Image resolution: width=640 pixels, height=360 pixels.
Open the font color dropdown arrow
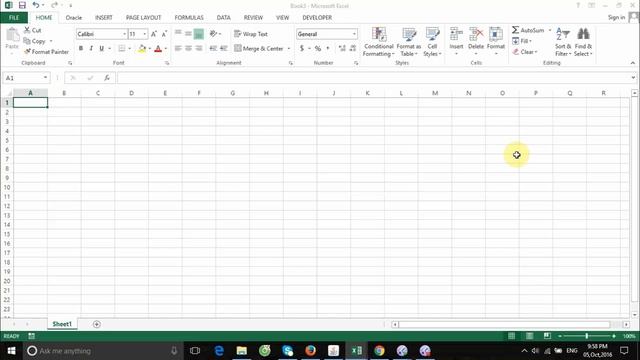point(166,49)
